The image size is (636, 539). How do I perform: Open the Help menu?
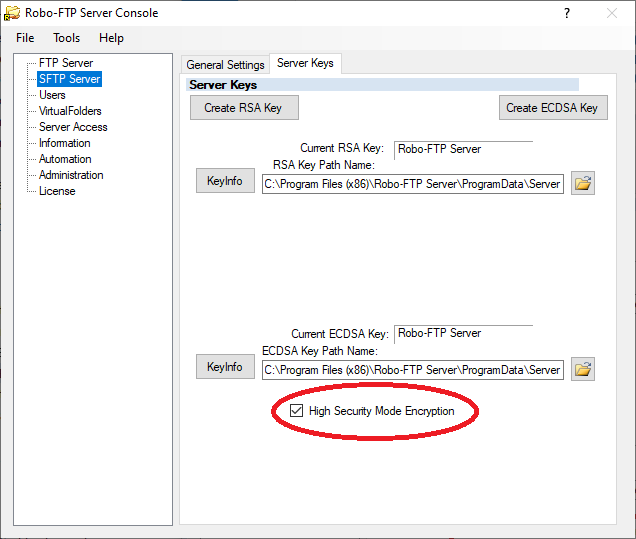click(111, 38)
